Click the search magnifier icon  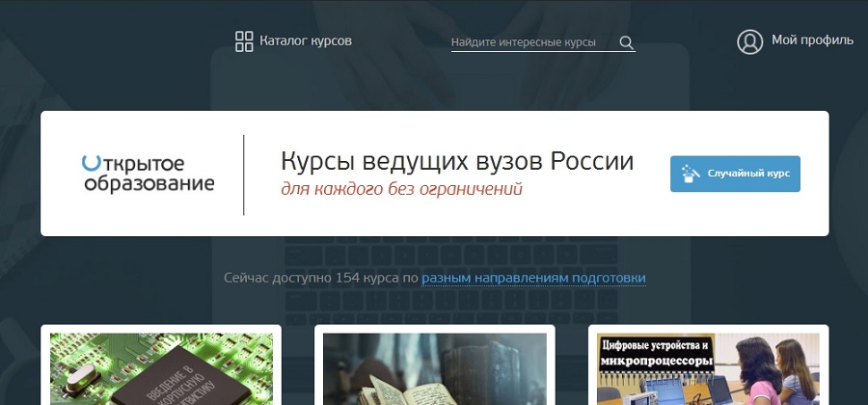pyautogui.click(x=626, y=42)
